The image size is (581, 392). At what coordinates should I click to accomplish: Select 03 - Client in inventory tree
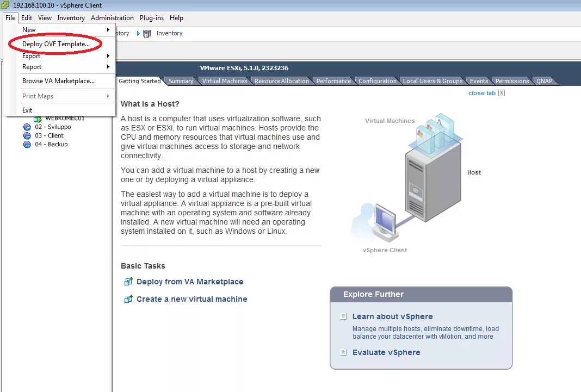click(x=50, y=136)
